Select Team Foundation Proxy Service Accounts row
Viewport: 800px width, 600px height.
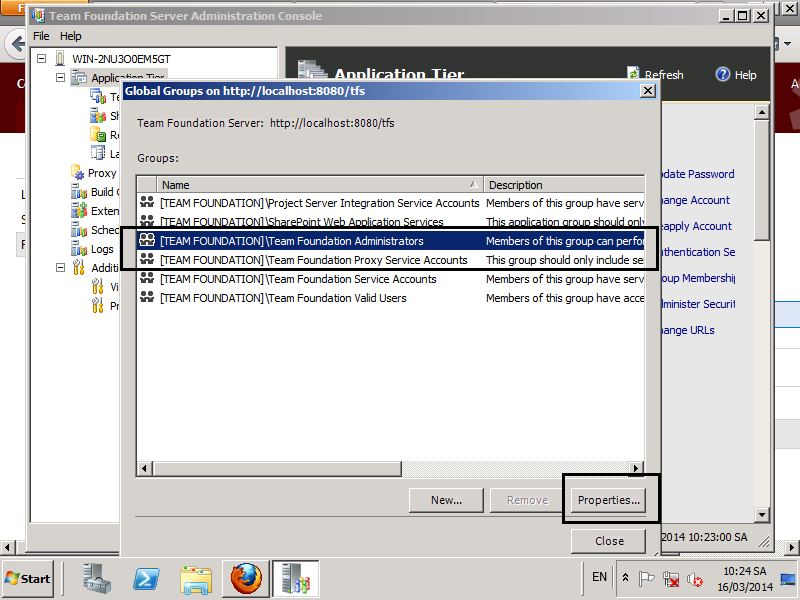click(x=390, y=260)
